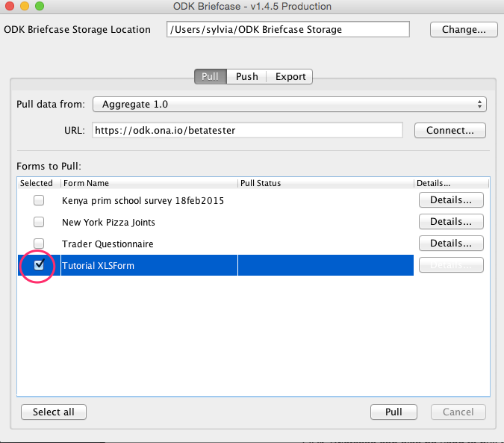Click the Storage Location path field

[x=288, y=29]
